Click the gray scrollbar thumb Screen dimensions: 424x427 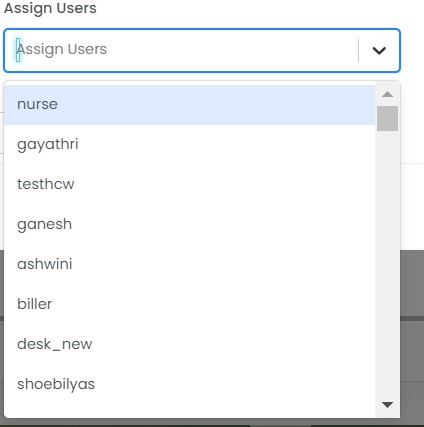[387, 118]
